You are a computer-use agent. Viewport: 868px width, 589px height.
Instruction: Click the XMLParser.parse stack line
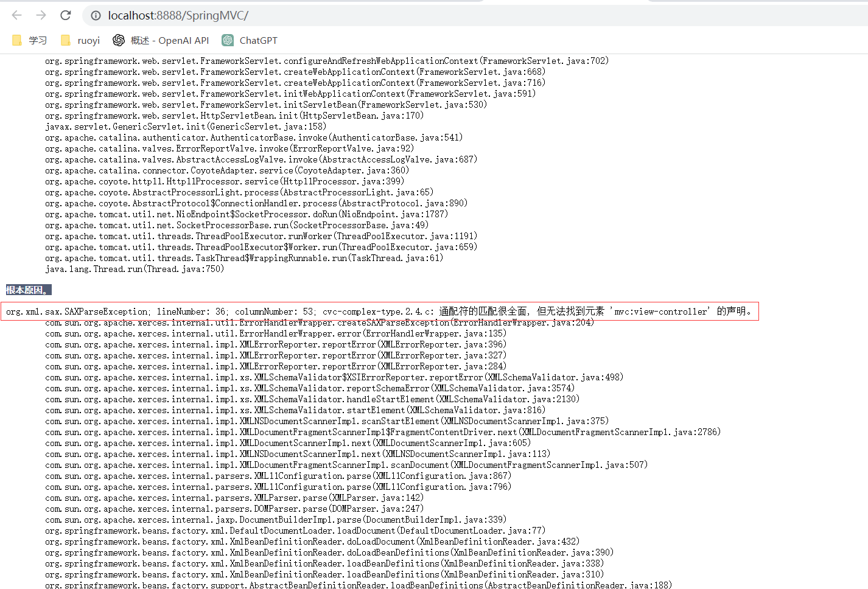[234, 498]
